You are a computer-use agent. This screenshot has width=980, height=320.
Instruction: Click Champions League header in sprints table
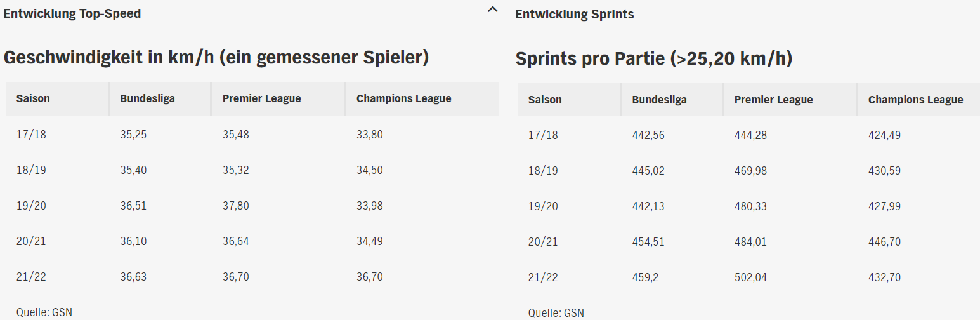click(x=915, y=100)
